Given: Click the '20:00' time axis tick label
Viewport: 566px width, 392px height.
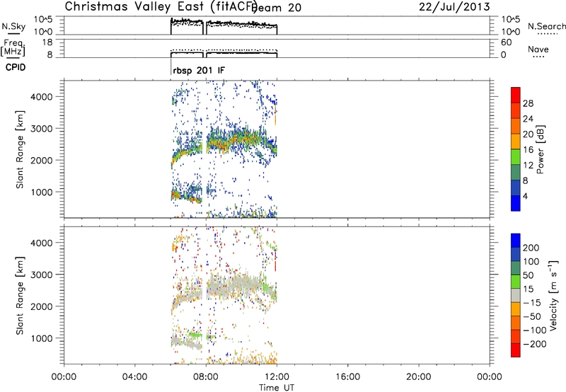Looking at the screenshot, I should [419, 377].
